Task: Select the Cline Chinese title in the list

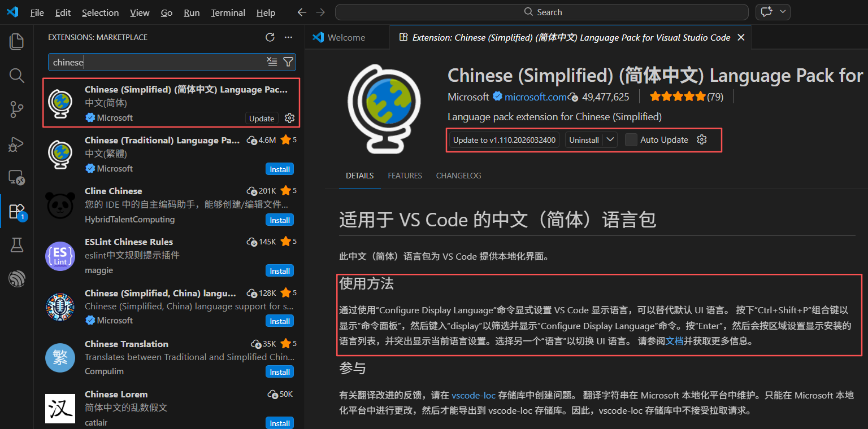Action: (114, 191)
